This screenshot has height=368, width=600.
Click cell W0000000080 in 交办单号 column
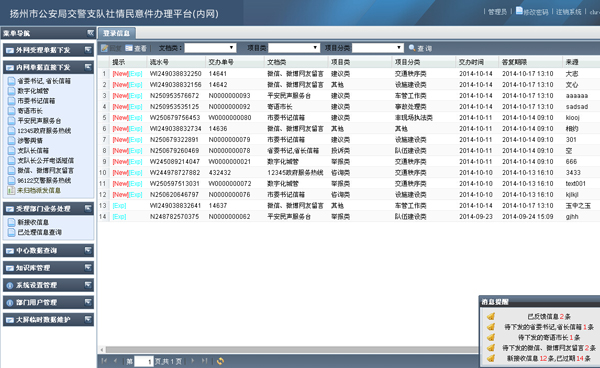point(230,117)
